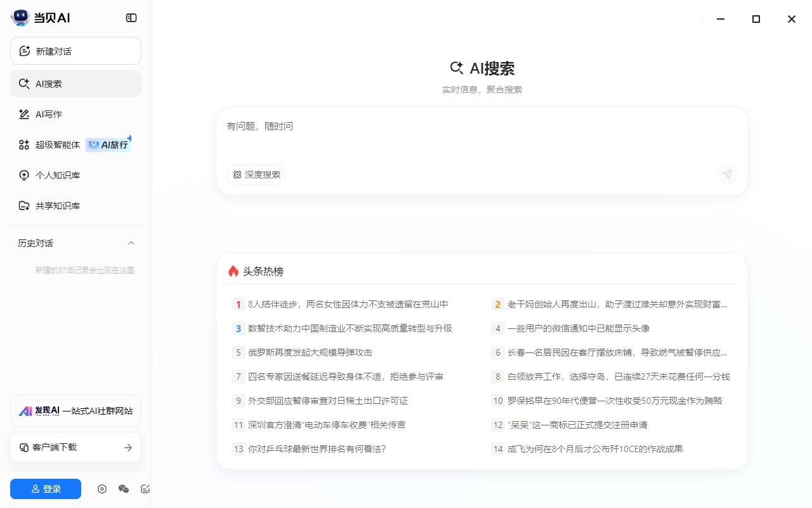Open the feedback edit icon

point(145,489)
